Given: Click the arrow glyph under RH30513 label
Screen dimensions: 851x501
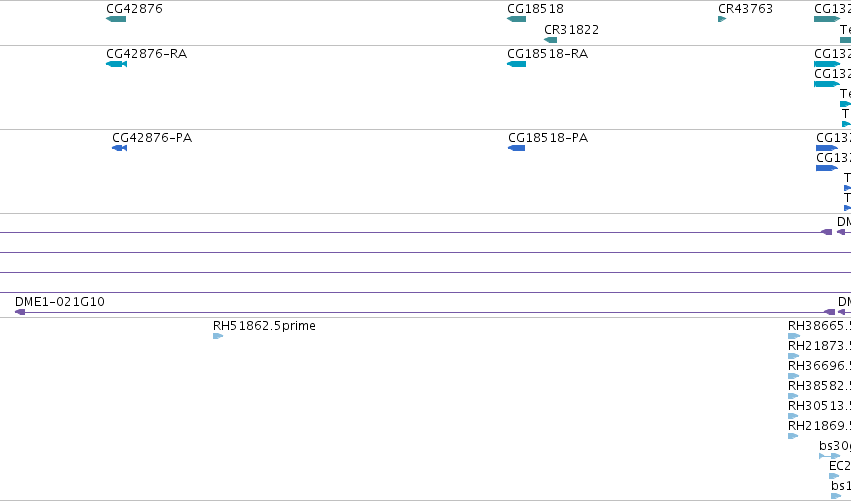Looking at the screenshot, I should 793,416.
